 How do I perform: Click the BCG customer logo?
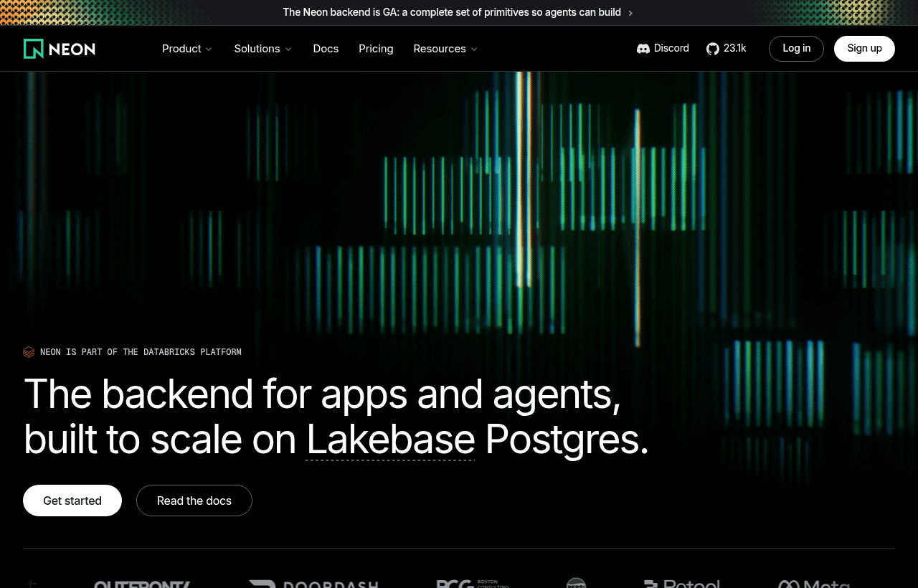coord(473,584)
